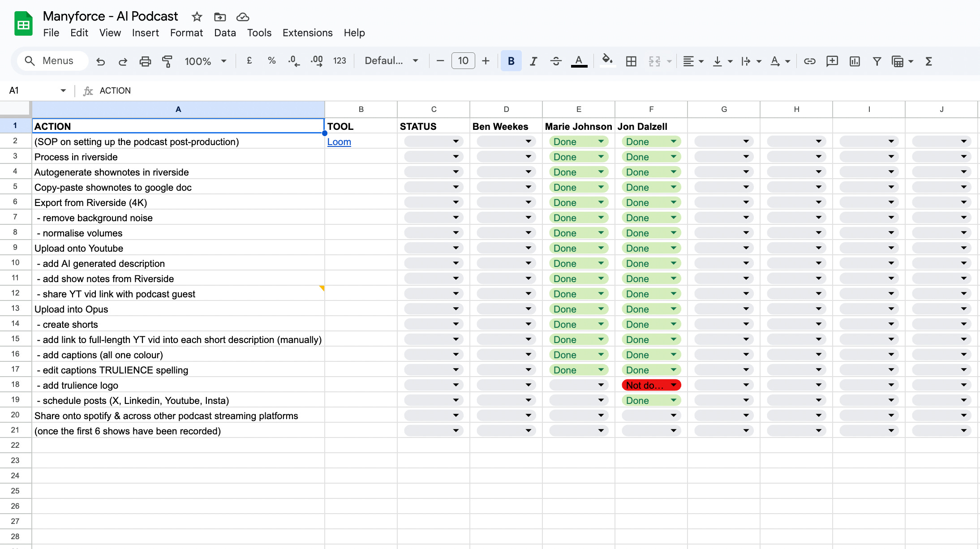Open the Extensions menu

[x=307, y=33]
